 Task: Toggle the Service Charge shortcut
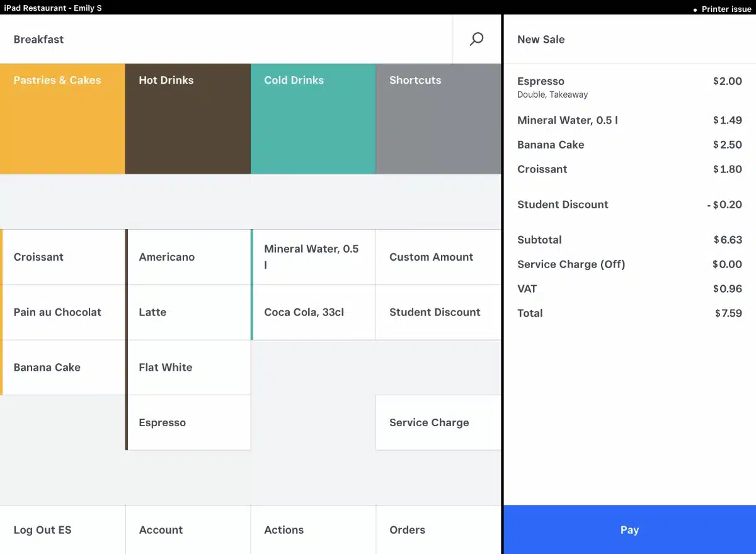(438, 422)
